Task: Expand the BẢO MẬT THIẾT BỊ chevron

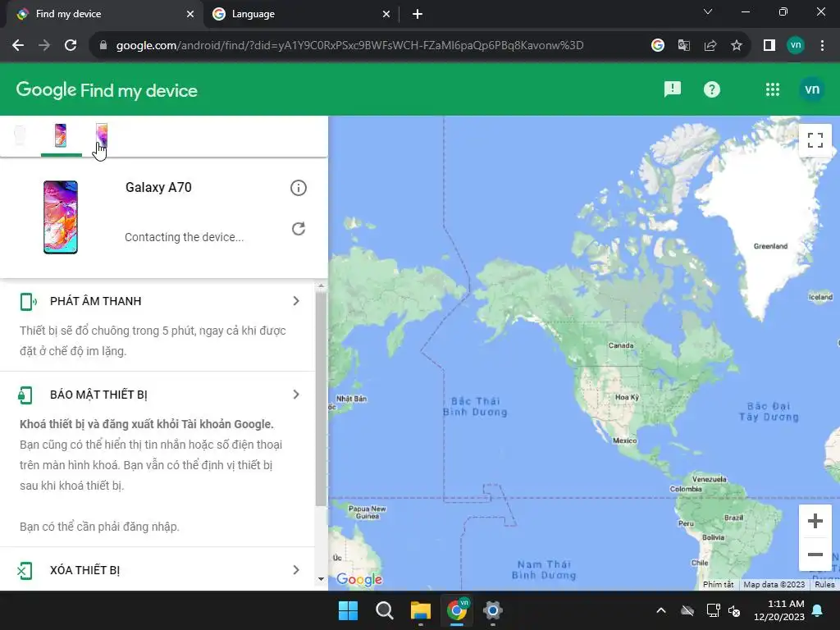Action: [296, 395]
